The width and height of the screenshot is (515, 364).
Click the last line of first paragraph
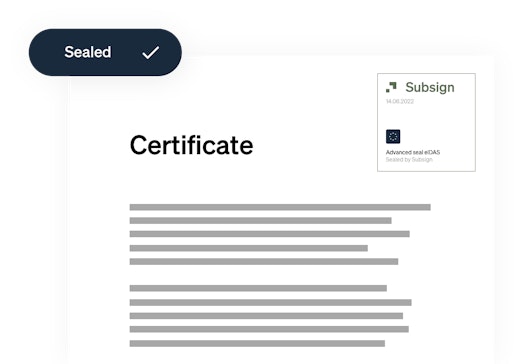click(264, 262)
